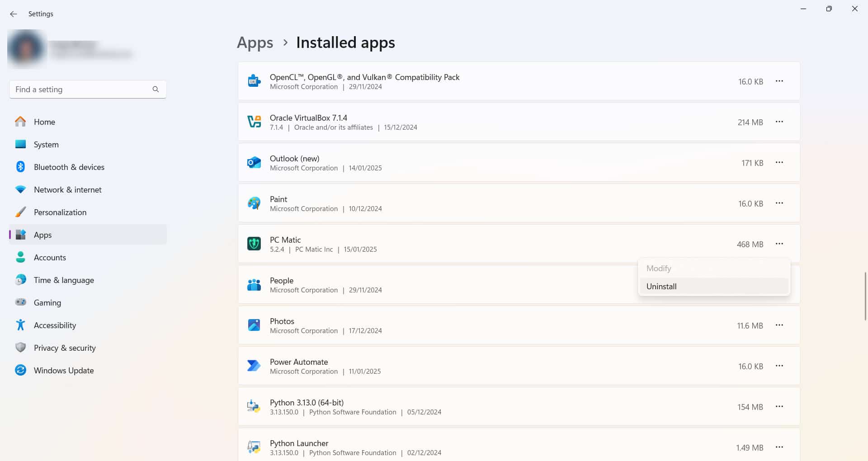
Task: Click the Python 3.13.0 app icon
Action: pos(254,406)
